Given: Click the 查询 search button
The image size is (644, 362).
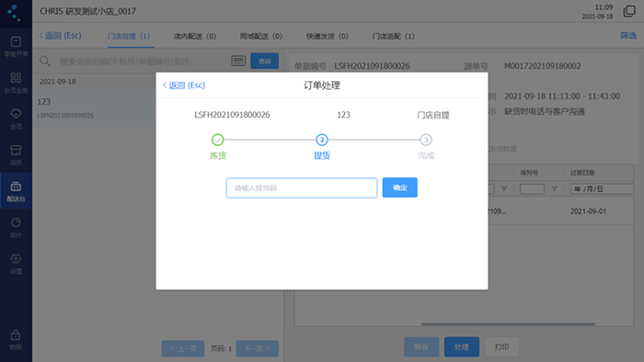Looking at the screenshot, I should (265, 61).
